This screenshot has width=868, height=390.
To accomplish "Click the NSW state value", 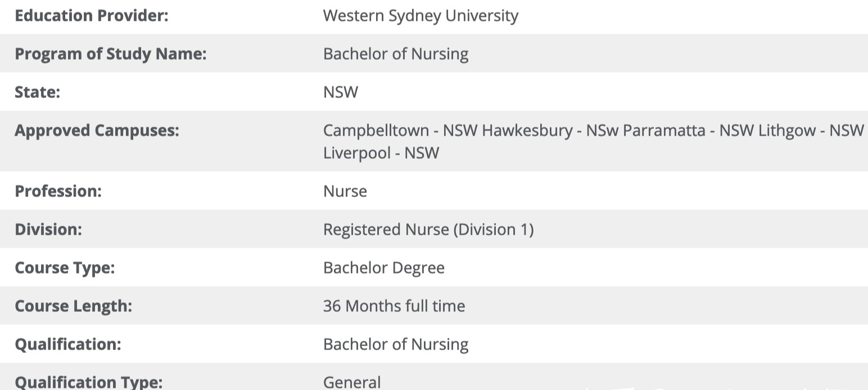I will click(340, 92).
